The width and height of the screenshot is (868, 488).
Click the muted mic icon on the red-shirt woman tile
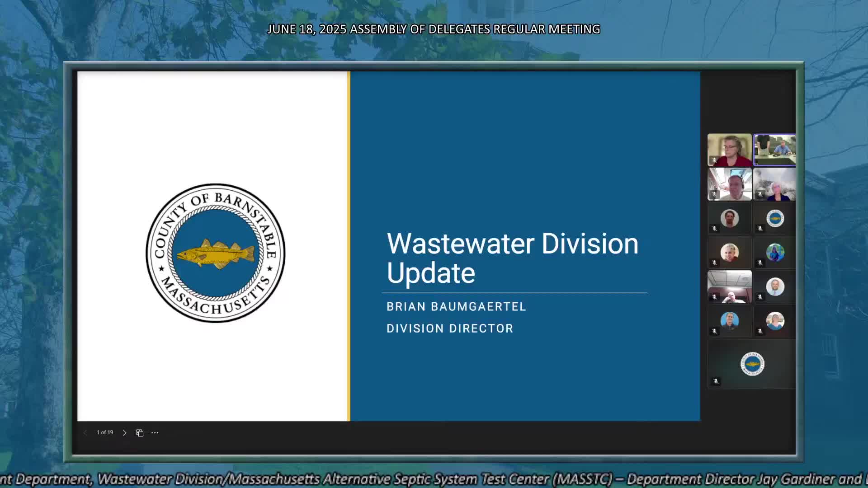click(714, 160)
